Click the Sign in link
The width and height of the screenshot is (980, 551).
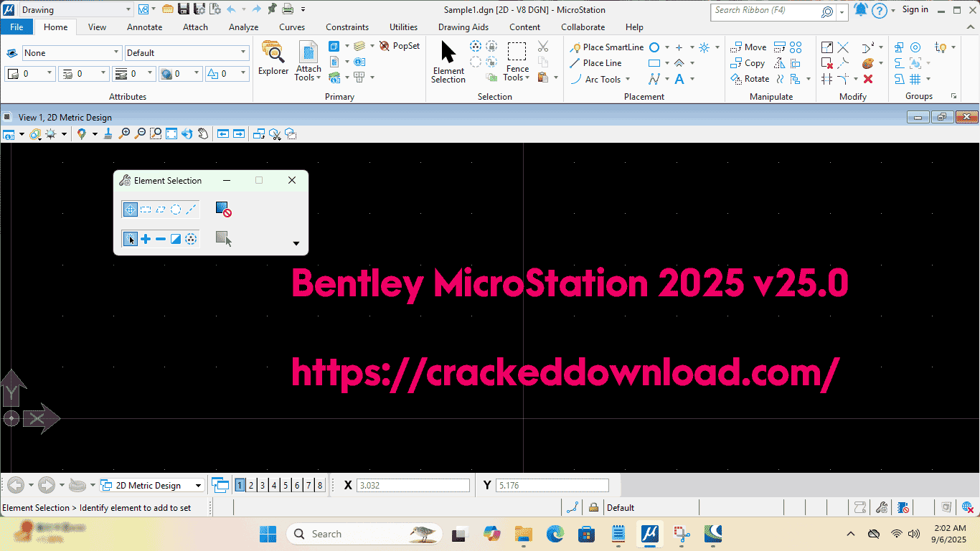[x=915, y=10]
